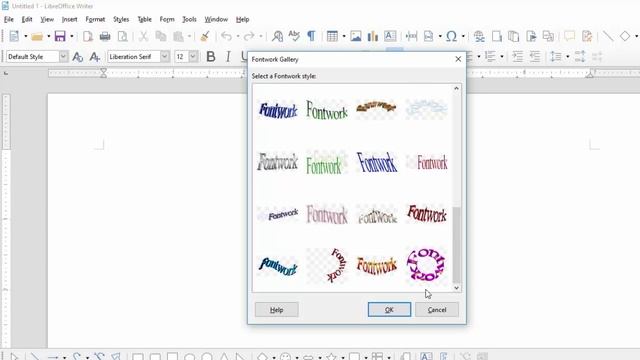This screenshot has width=640, height=360.
Task: Click Track Changes icon
Action: click(587, 36)
